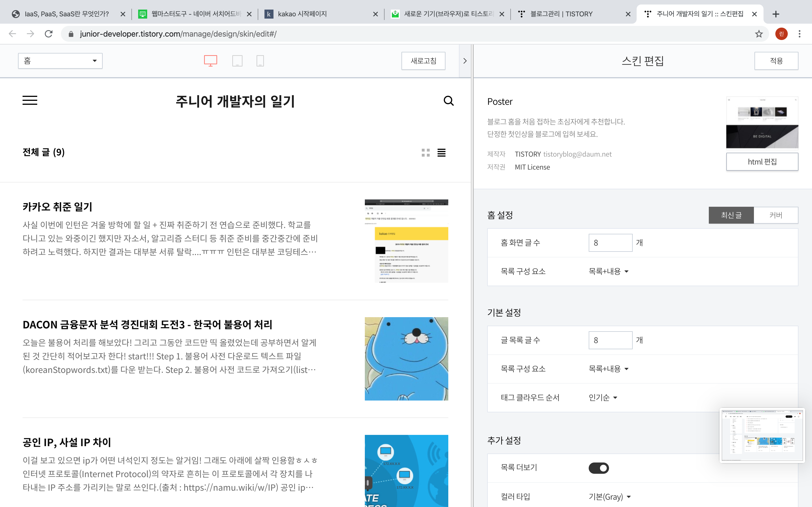Open the 컬러 타입 기본(Gray) dropdown
Screen dimensions: 812x507
coord(609,497)
